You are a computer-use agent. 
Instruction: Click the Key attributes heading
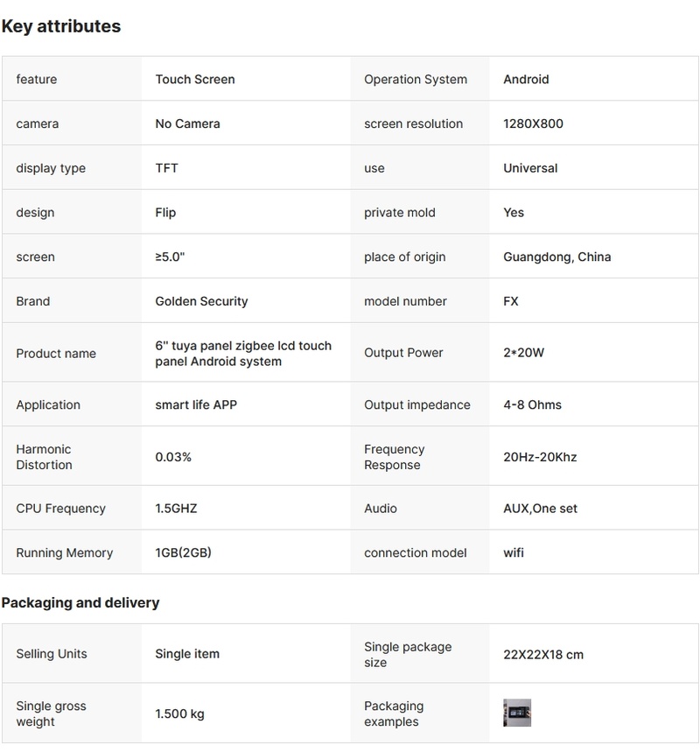point(61,26)
